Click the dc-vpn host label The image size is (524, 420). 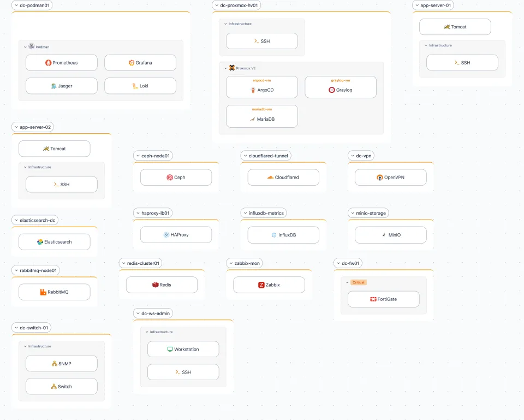(364, 156)
